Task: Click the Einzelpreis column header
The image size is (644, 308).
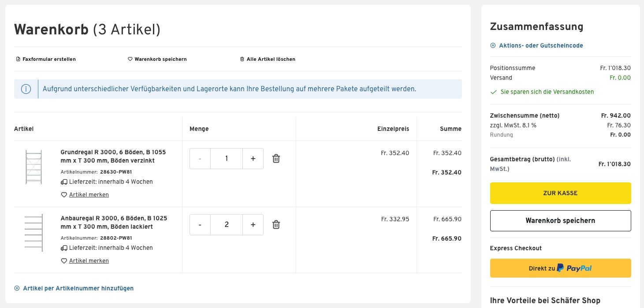Action: click(x=393, y=129)
